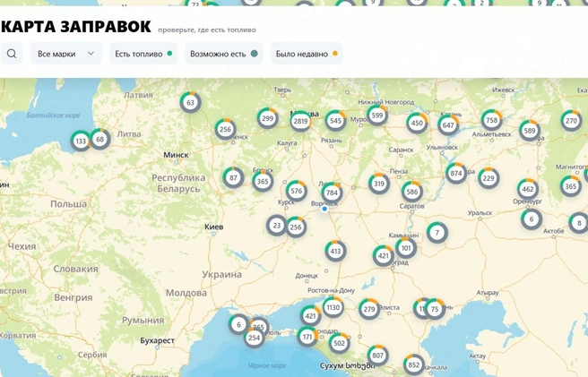Viewport: 588px width, 377px height.
Task: Open the cluster marker 270
Action: [x=571, y=121]
